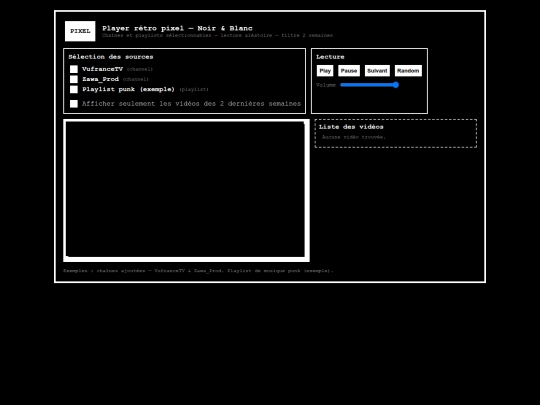Click the "Afficher seulement les vidéos" filter label

(x=191, y=104)
